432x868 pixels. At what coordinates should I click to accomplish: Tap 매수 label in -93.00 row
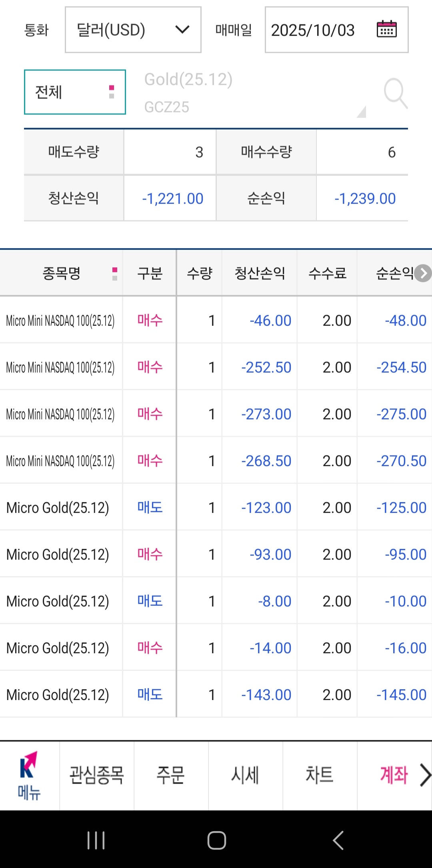click(x=150, y=554)
